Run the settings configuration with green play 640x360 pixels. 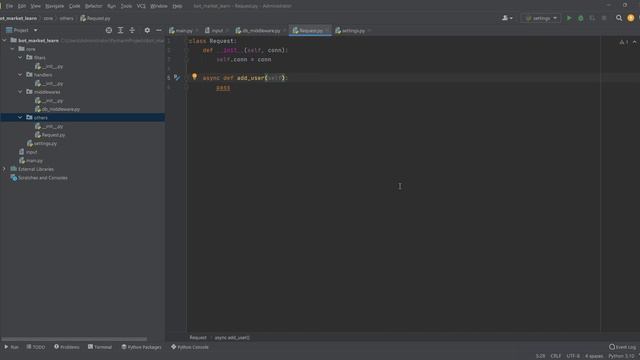coord(569,18)
